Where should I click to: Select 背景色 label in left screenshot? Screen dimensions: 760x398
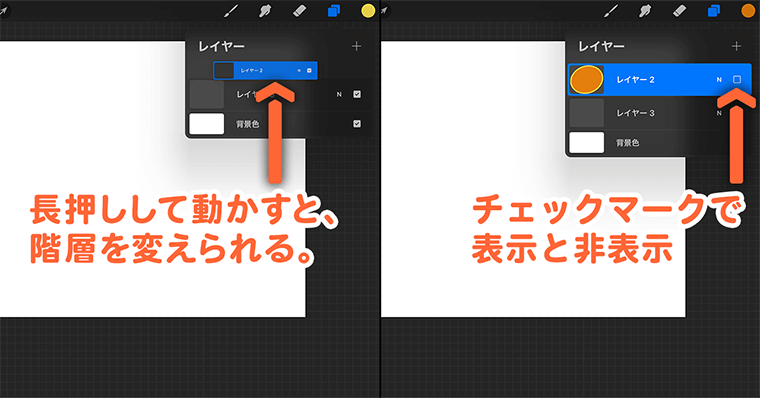(x=248, y=124)
